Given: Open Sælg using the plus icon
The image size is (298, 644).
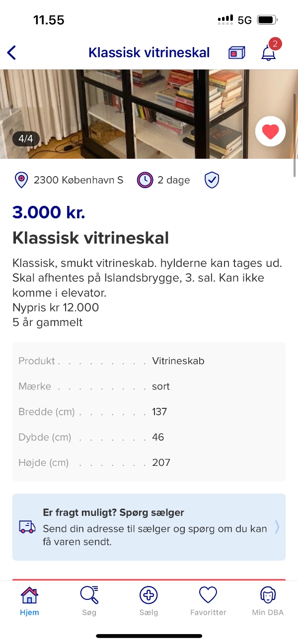Looking at the screenshot, I should pyautogui.click(x=149, y=594).
